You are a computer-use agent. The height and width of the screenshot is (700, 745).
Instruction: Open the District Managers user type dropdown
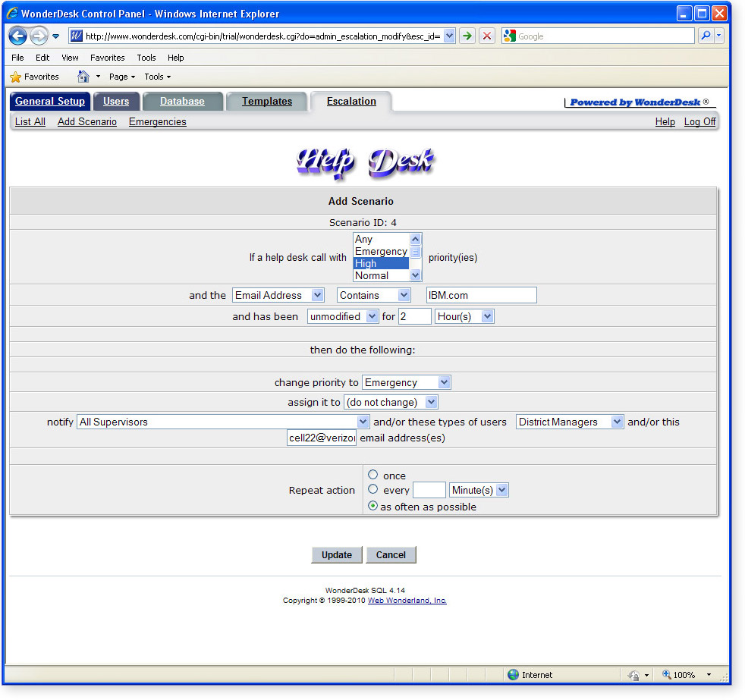(570, 422)
